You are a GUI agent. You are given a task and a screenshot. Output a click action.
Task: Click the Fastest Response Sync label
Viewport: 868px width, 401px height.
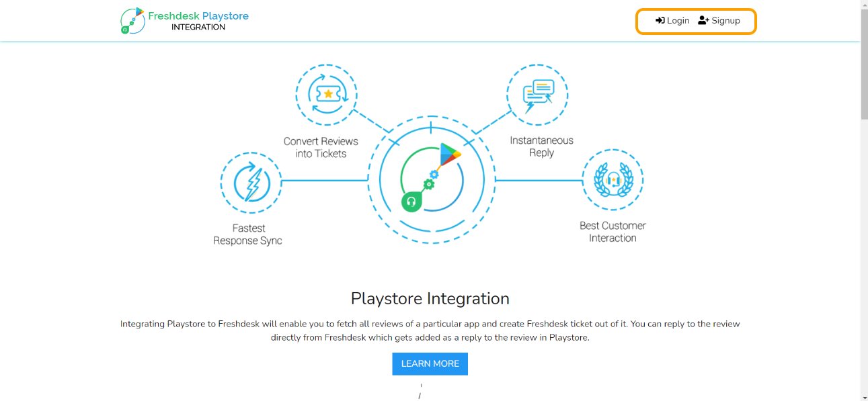pos(247,234)
